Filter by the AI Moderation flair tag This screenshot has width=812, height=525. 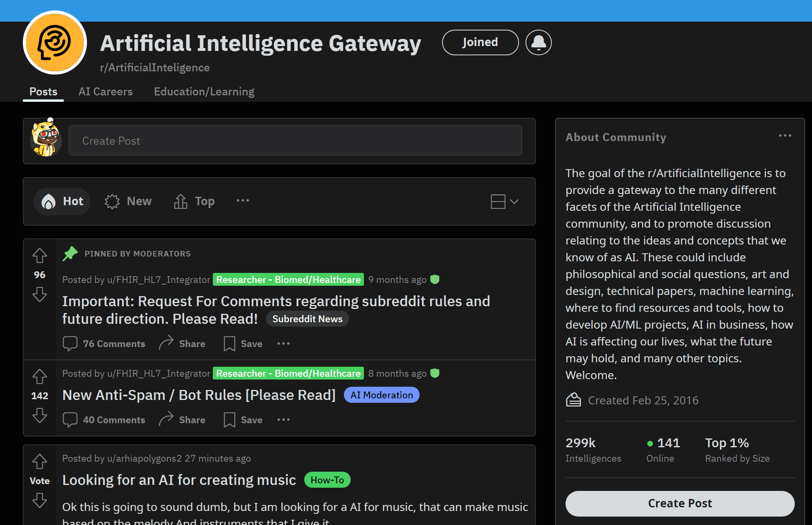pyautogui.click(x=382, y=395)
